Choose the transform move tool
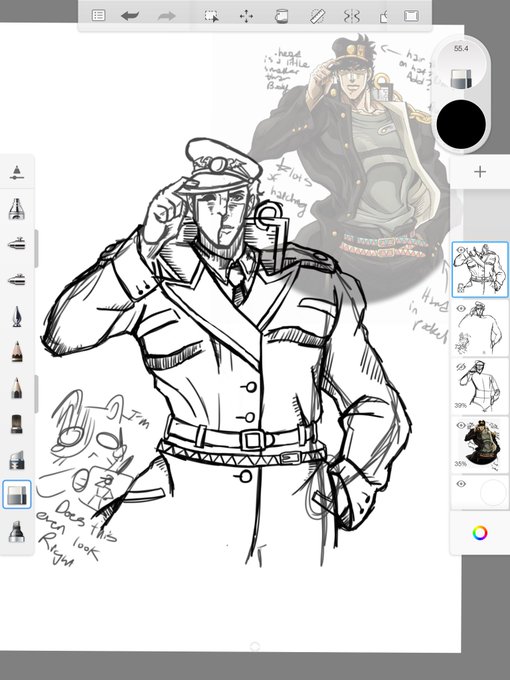 click(x=246, y=16)
